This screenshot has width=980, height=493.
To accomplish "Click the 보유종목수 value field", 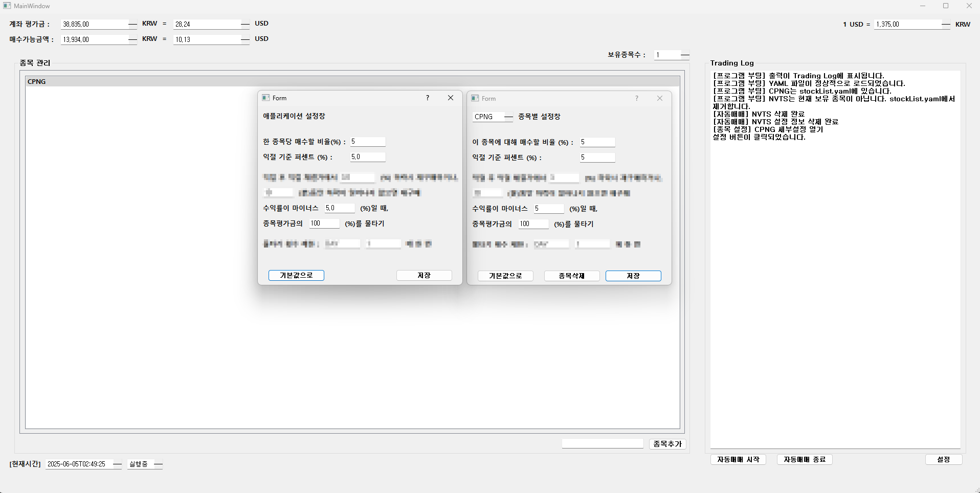I will (x=667, y=55).
